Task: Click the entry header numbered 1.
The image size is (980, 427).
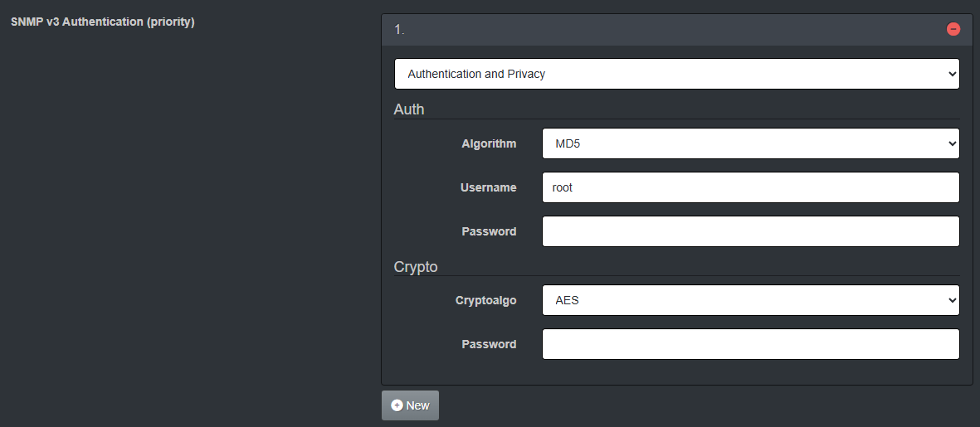Action: (677, 29)
